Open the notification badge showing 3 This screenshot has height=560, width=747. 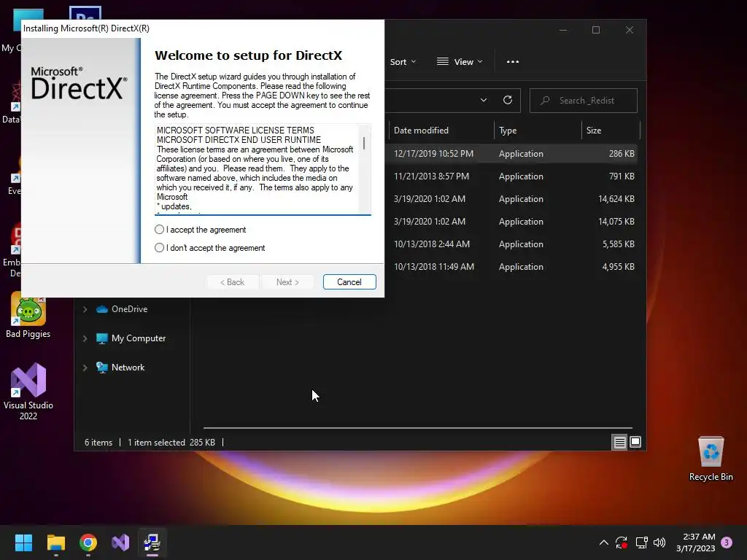[x=727, y=542]
